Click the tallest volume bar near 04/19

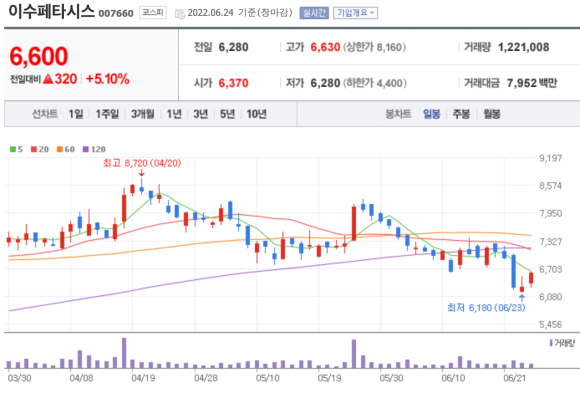[x=124, y=353]
